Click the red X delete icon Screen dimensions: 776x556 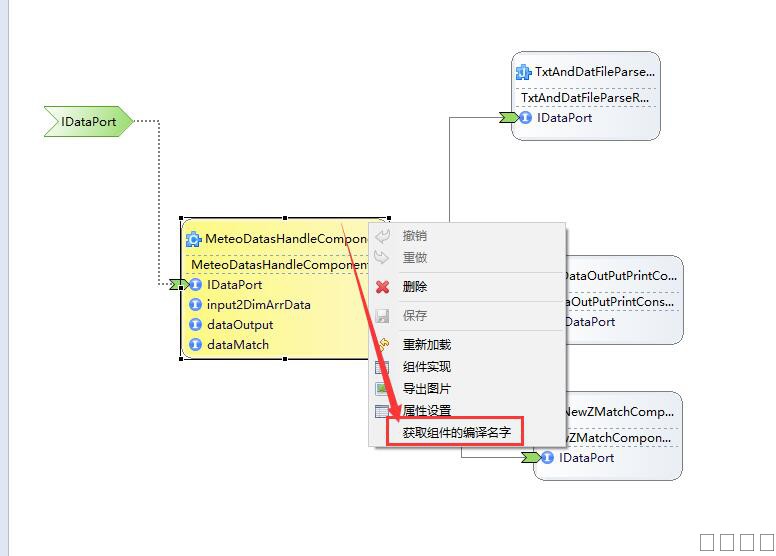[382, 287]
